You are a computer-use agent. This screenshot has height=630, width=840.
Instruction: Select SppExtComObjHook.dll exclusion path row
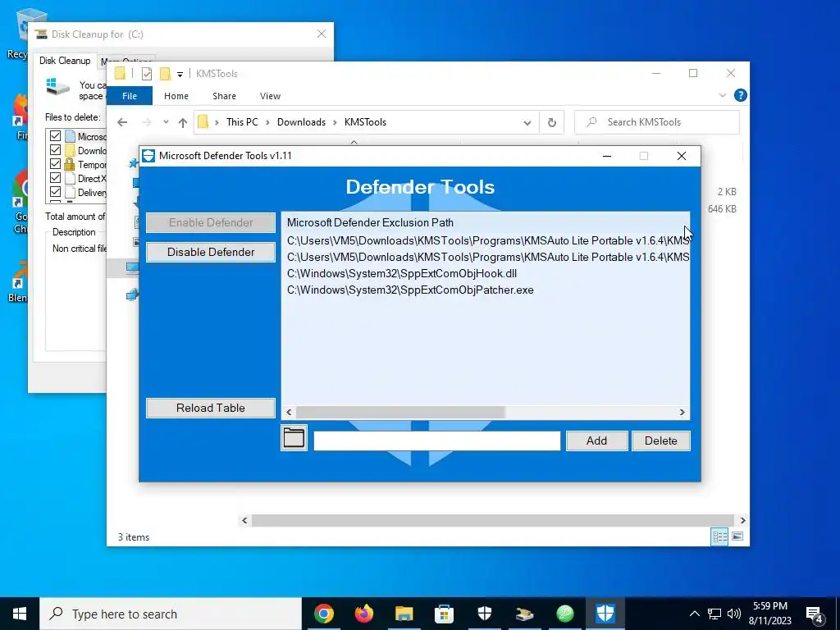coord(402,273)
